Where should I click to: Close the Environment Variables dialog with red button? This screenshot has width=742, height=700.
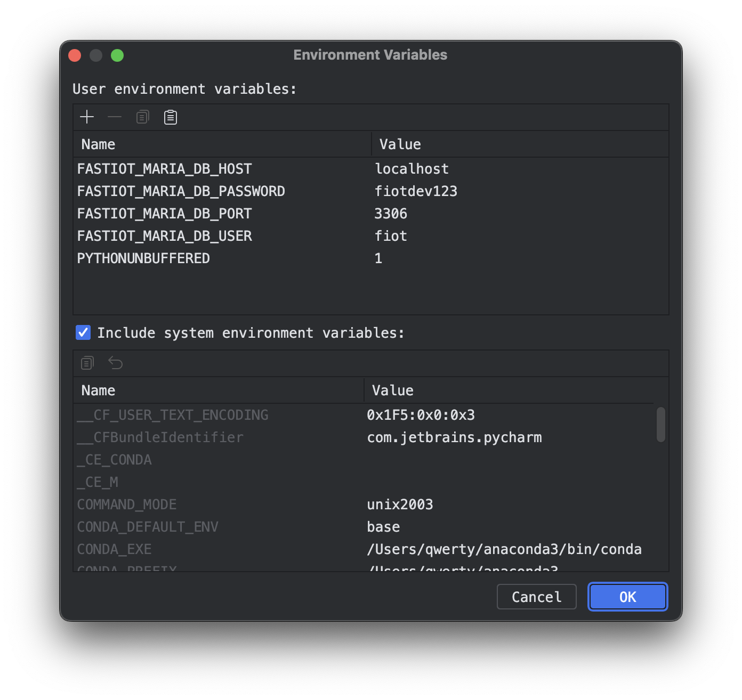point(75,55)
